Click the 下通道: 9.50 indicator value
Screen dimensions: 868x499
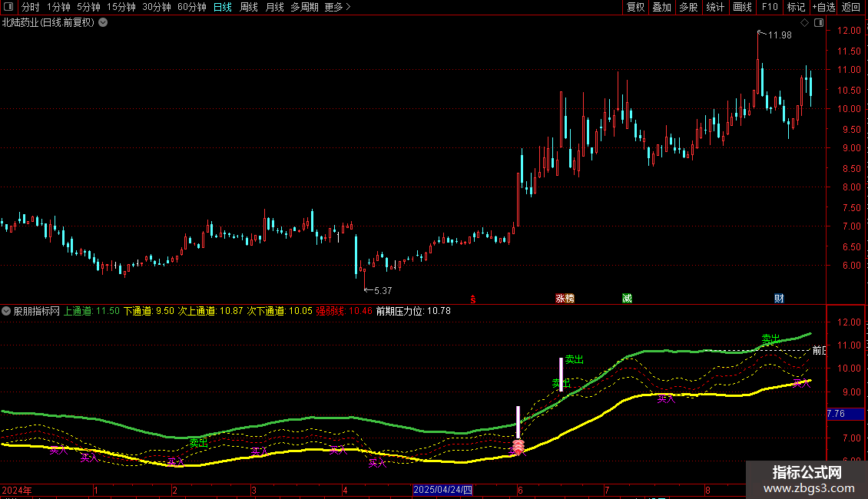(149, 311)
